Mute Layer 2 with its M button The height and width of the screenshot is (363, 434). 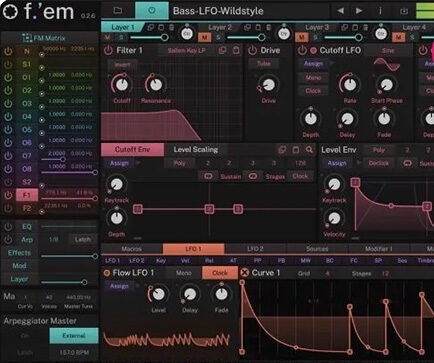click(204, 37)
